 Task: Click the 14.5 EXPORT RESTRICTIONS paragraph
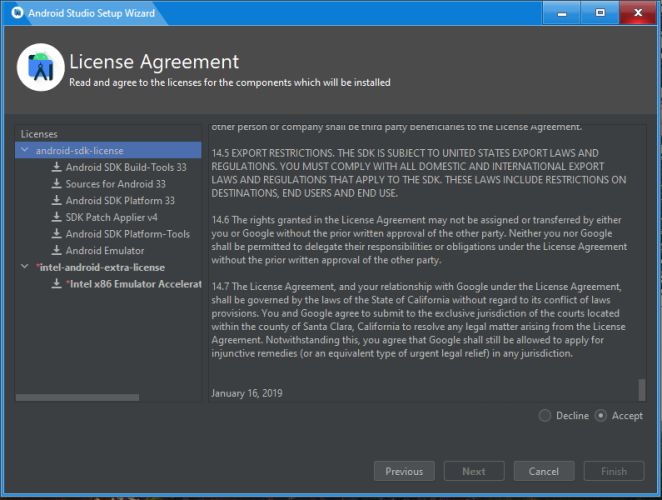pyautogui.click(x=418, y=173)
